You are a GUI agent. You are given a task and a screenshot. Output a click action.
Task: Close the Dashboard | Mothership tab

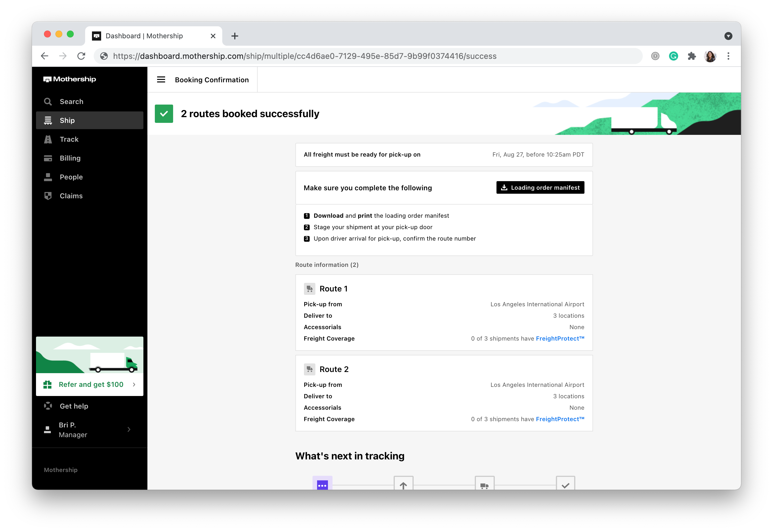click(x=213, y=36)
